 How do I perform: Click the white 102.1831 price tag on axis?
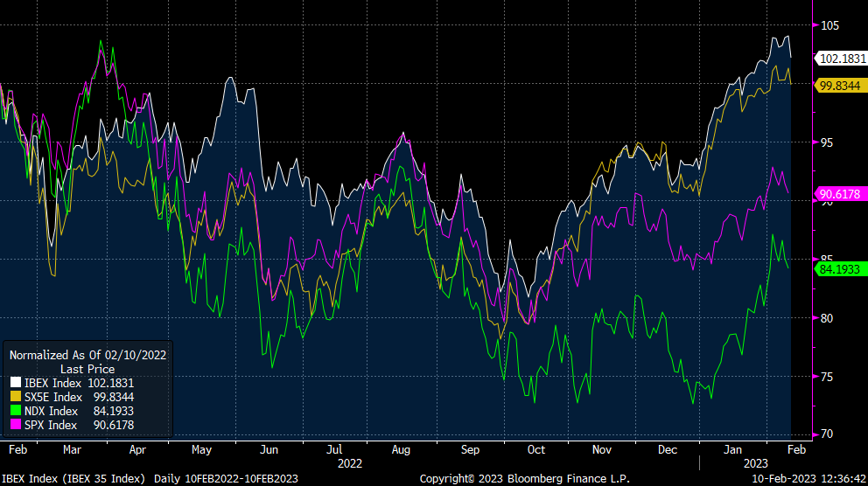click(840, 59)
